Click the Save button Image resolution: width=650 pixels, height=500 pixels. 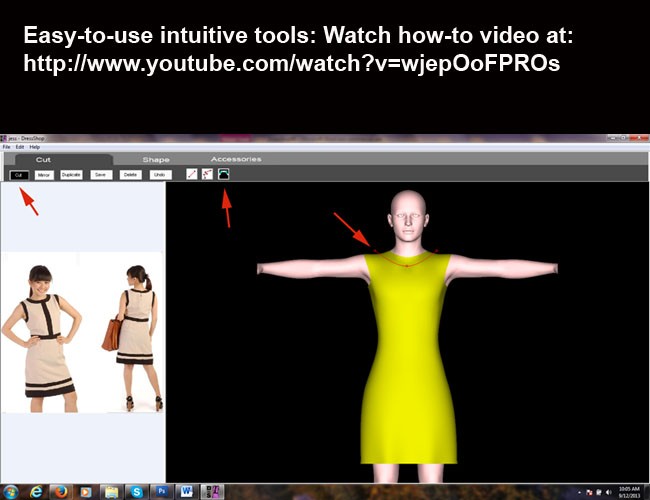(101, 175)
